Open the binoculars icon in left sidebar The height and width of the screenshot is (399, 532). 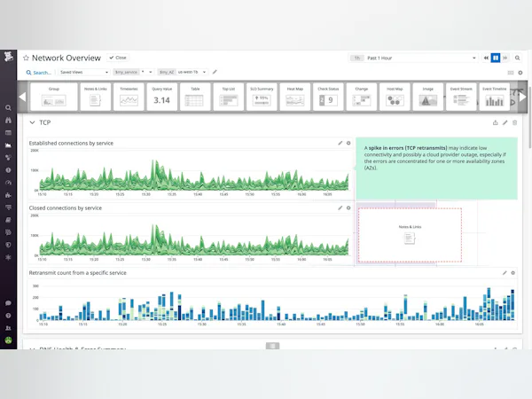click(x=9, y=120)
